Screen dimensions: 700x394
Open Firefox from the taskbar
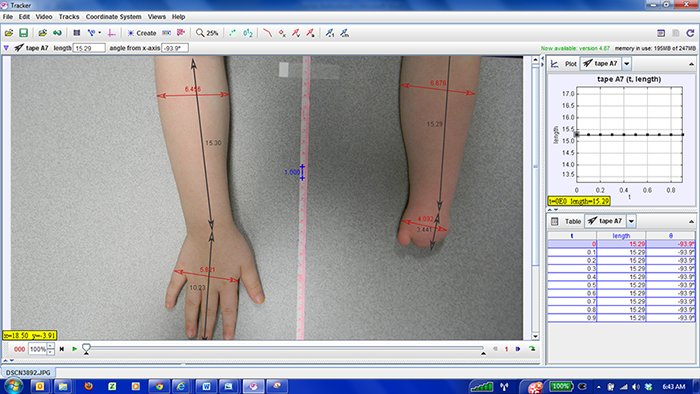88,386
